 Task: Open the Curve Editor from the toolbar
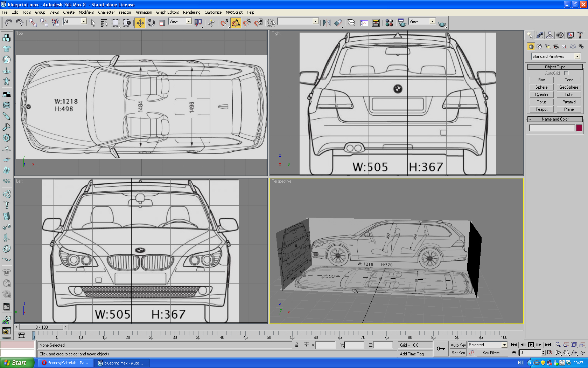click(x=364, y=23)
